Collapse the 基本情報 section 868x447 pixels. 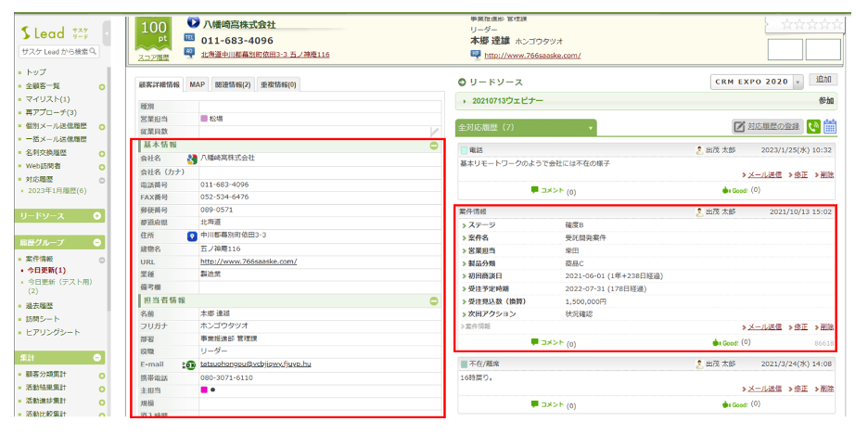433,146
